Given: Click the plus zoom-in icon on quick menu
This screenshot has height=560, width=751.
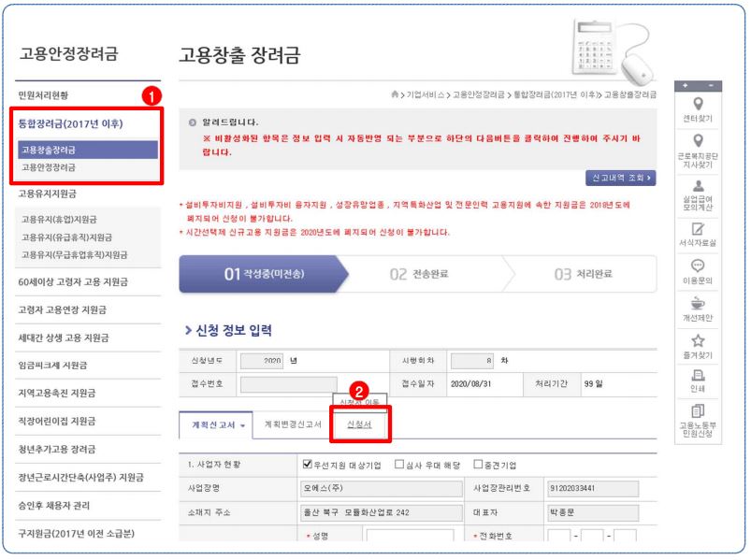Looking at the screenshot, I should tap(686, 85).
